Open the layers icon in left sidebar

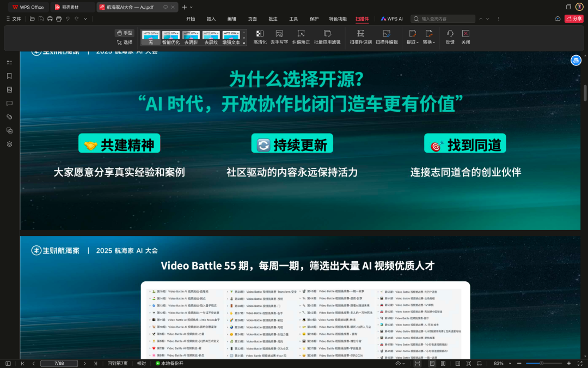click(9, 144)
